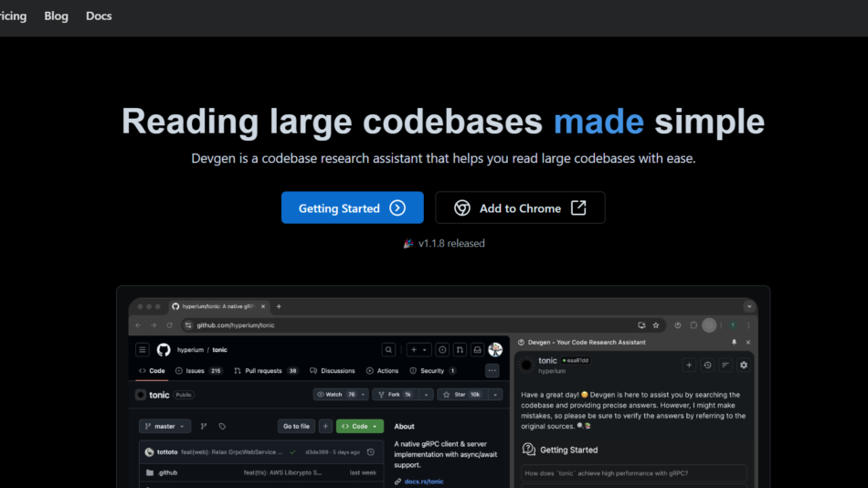Click the Devgen extension icon in demo browser toolbar
This screenshot has width=868, height=488.
(x=678, y=325)
